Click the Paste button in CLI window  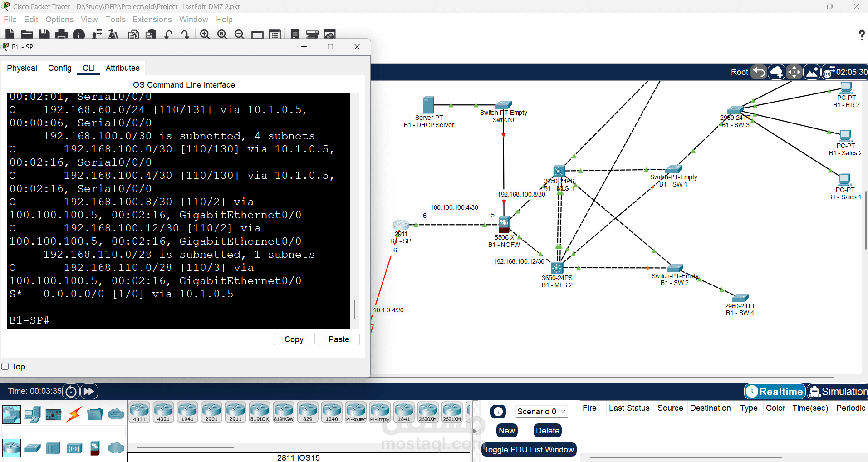coord(339,339)
